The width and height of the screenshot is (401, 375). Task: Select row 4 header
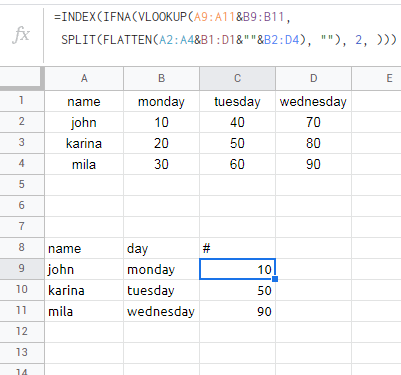[x=22, y=164]
